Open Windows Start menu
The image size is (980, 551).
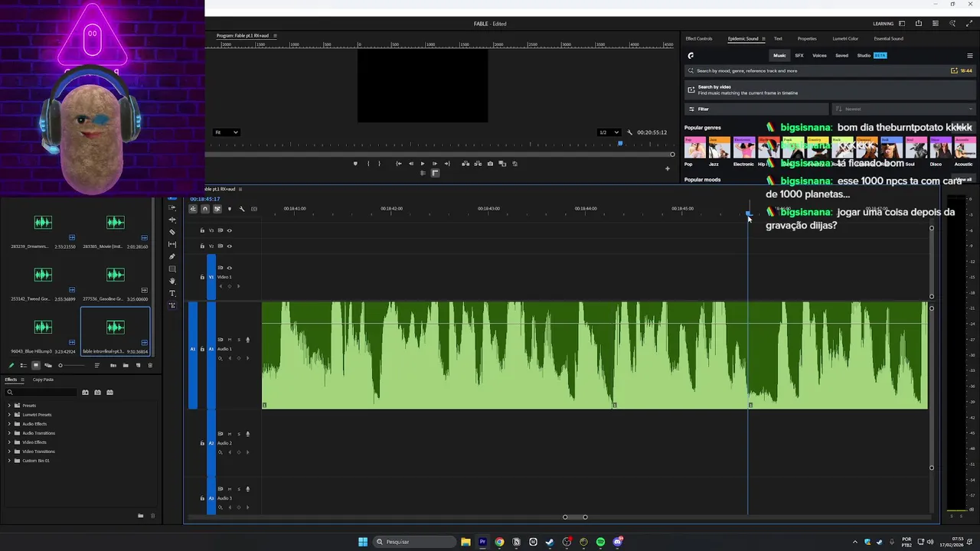pos(363,542)
